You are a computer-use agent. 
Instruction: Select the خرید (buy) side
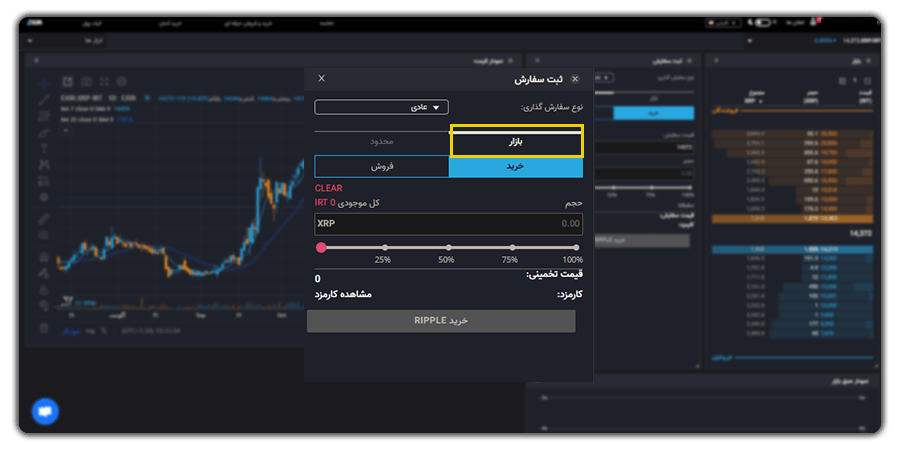pyautogui.click(x=516, y=166)
